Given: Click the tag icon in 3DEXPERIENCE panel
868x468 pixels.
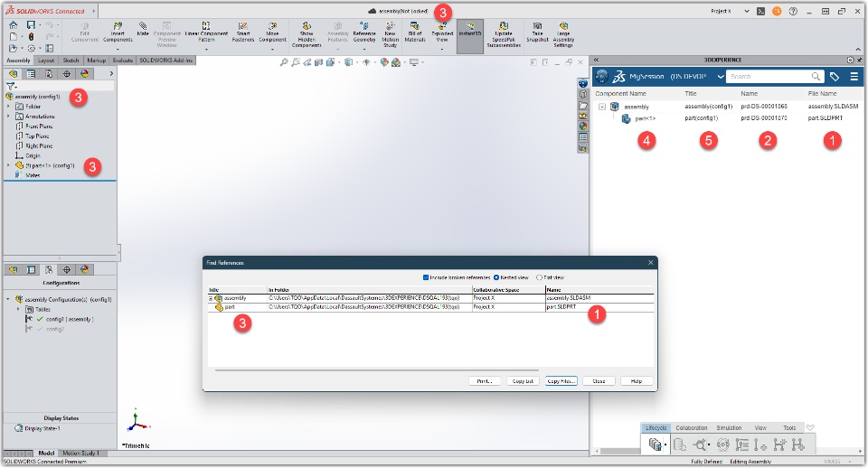Looking at the screenshot, I should click(x=835, y=76).
